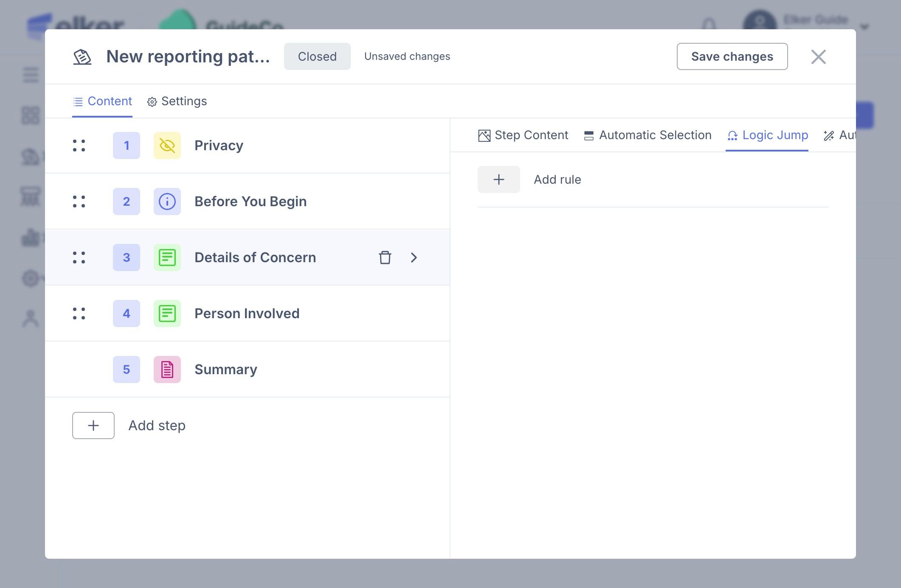This screenshot has width=901, height=588.
Task: Grab the Privacy step drag handle
Action: pyautogui.click(x=79, y=146)
